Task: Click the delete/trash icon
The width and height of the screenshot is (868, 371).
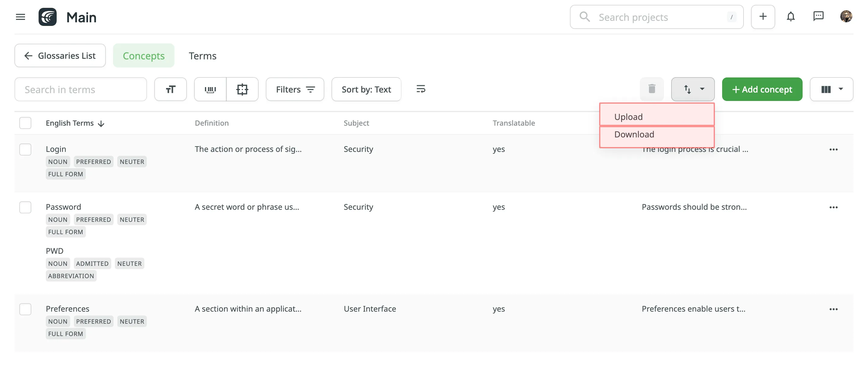Action: [652, 88]
